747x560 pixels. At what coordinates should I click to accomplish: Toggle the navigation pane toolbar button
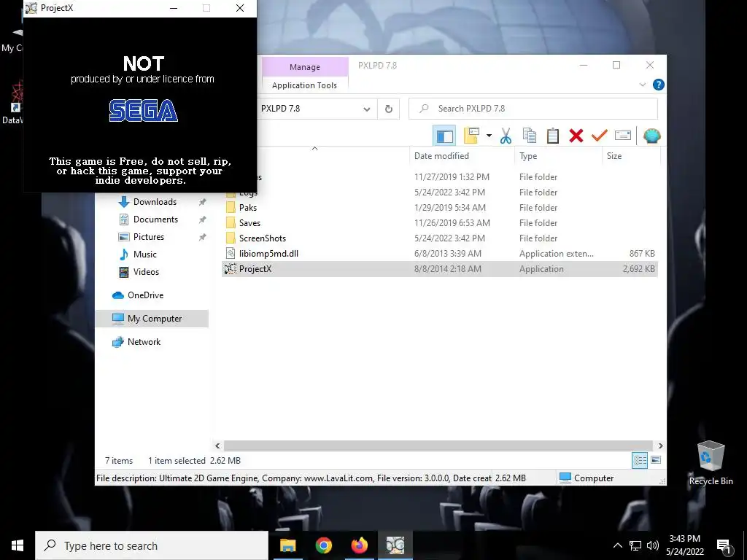pos(444,136)
